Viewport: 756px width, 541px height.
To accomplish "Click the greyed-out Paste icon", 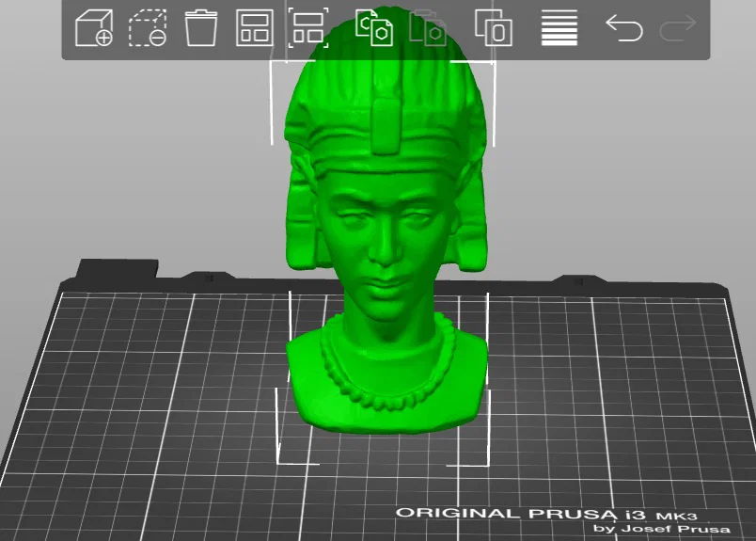I will point(427,28).
